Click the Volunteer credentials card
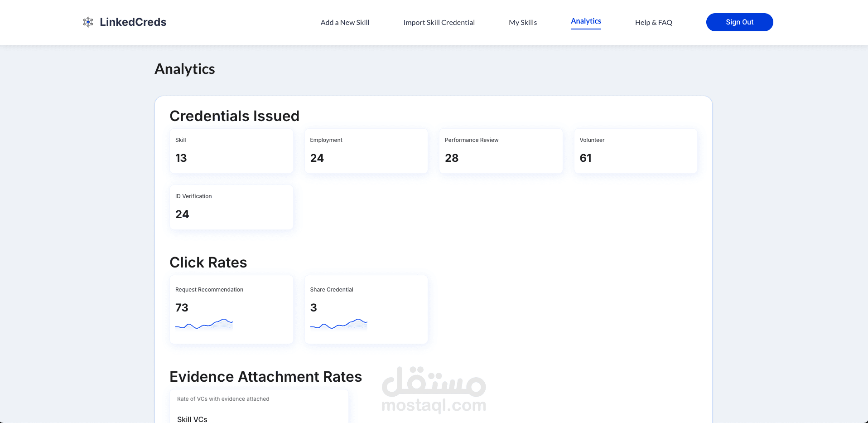868x423 pixels. pyautogui.click(x=635, y=151)
